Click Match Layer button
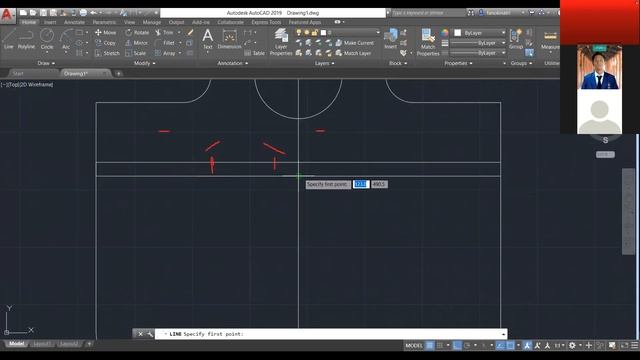The image size is (640, 360). [353, 53]
